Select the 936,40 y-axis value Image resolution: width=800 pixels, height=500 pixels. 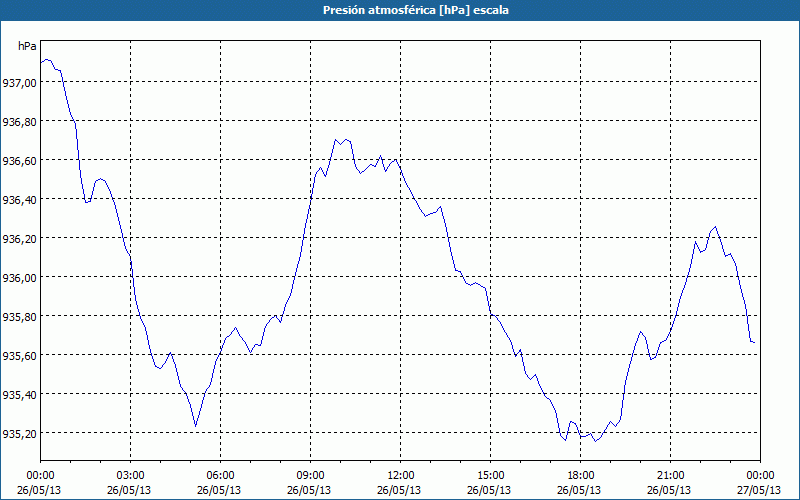click(20, 199)
